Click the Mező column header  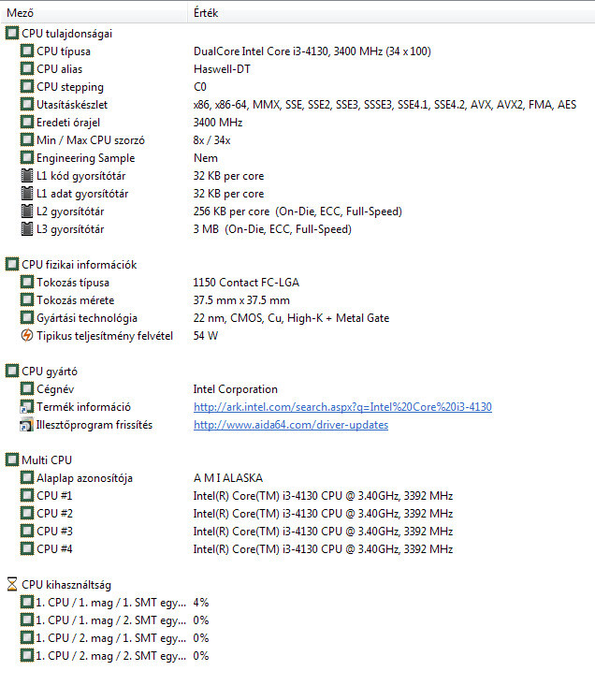tap(94, 13)
